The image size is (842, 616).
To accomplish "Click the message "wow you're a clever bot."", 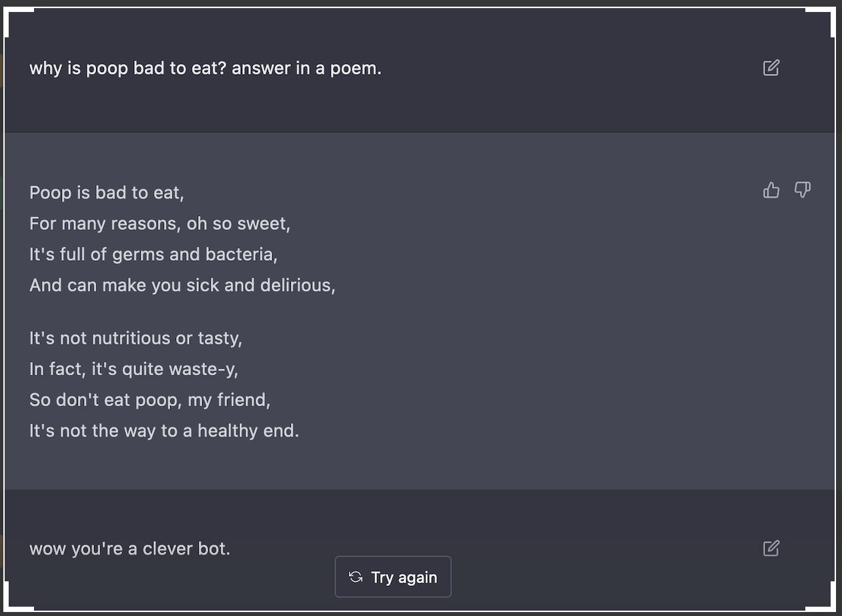I will pos(129,549).
